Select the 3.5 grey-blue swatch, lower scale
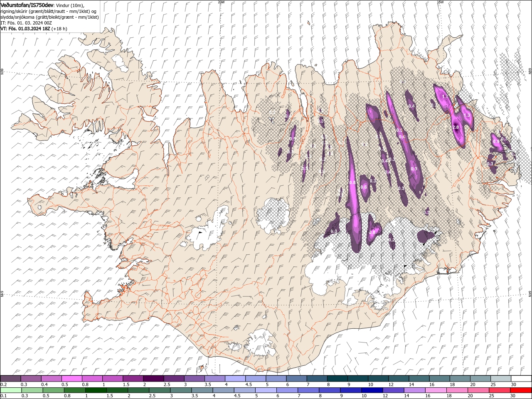532x399 pixels. pyautogui.click(x=202, y=390)
